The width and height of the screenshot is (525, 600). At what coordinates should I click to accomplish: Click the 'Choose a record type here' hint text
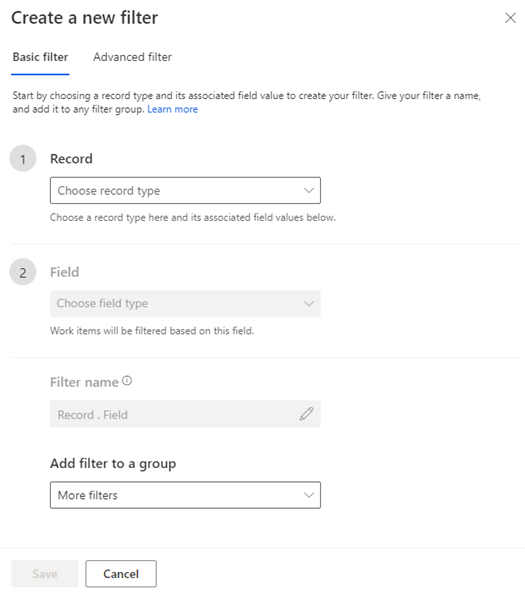point(193,217)
